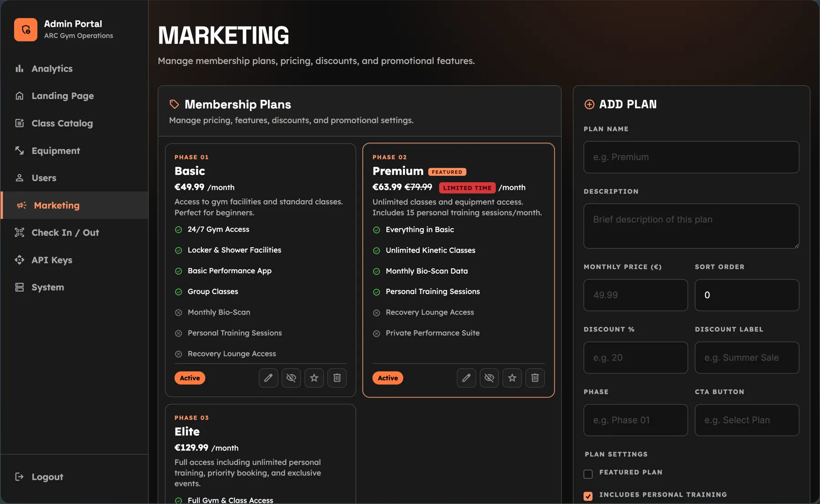Click the €129.99 Elite price
The image size is (820, 504).
click(x=191, y=448)
